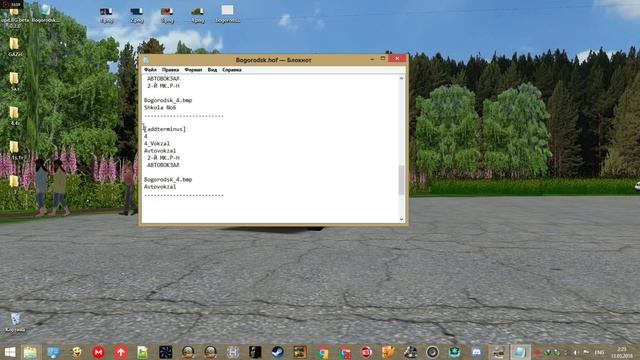Screen dimensions: 640x360
Task: Close the Bogorodsk.hof Notepad window
Action: pos(397,59)
